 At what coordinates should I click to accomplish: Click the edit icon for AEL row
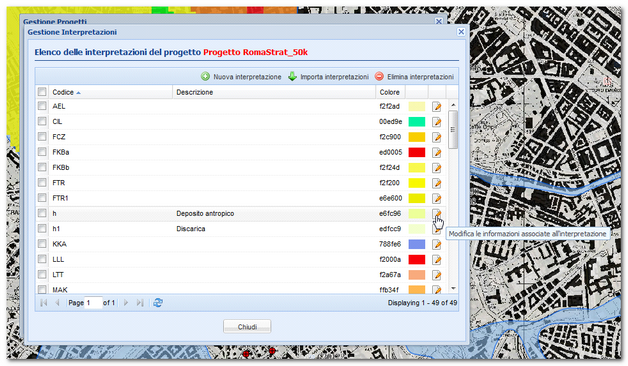[437, 107]
